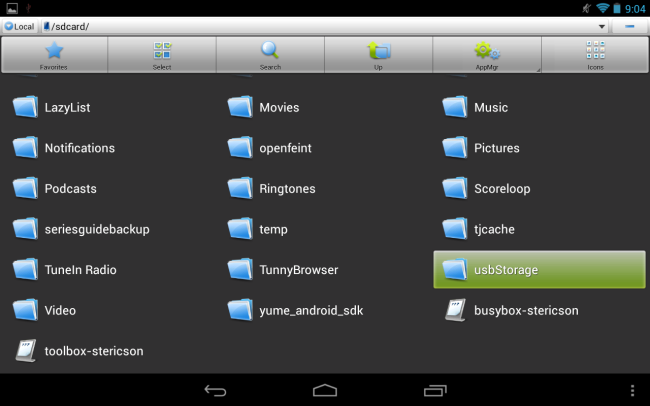This screenshot has width=650, height=406.
Task: Activate the Select checkboxes tool
Action: point(162,55)
